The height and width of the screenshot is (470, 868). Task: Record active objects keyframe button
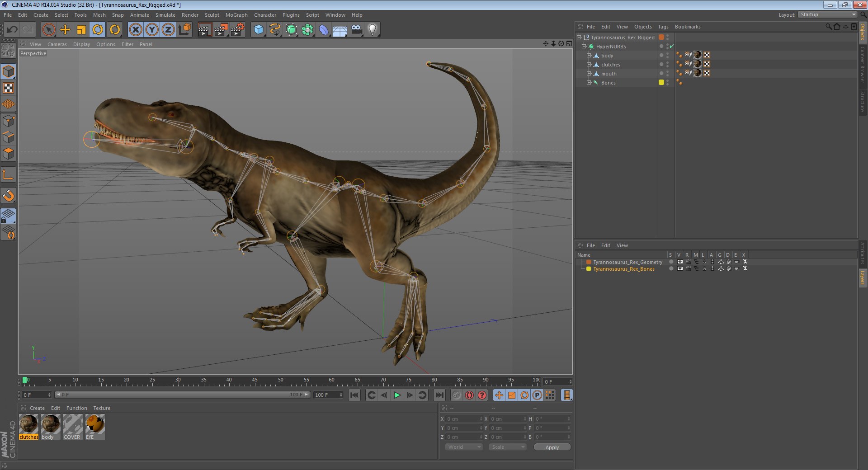tap(457, 395)
